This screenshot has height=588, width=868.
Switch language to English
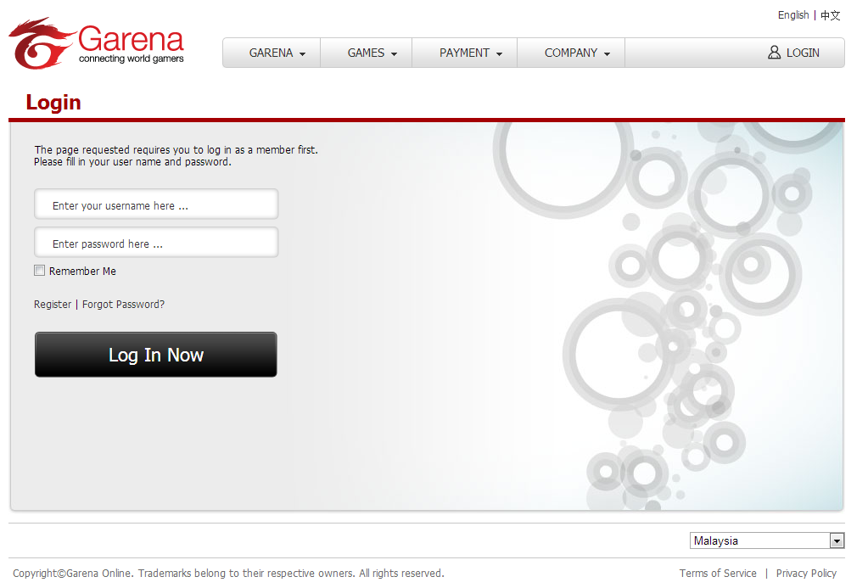click(793, 15)
